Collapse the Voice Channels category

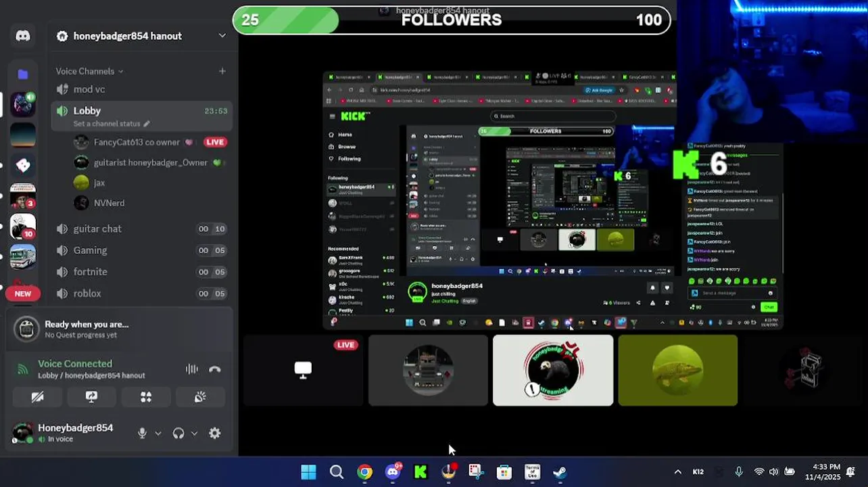pos(89,71)
